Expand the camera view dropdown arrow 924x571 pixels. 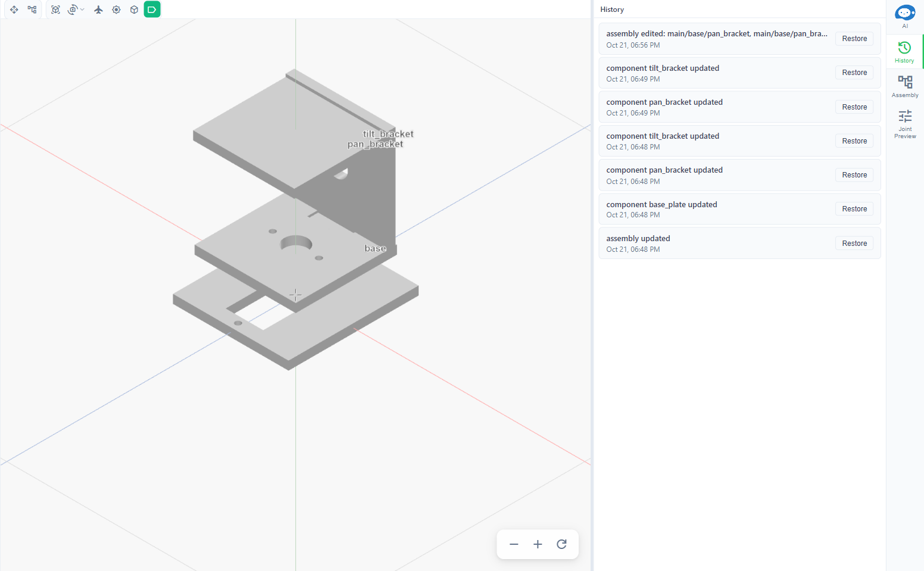[82, 10]
